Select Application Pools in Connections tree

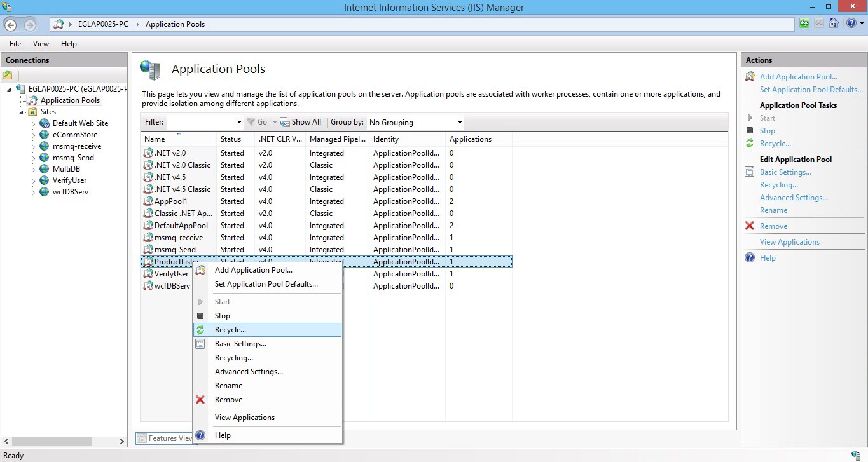[x=70, y=100]
